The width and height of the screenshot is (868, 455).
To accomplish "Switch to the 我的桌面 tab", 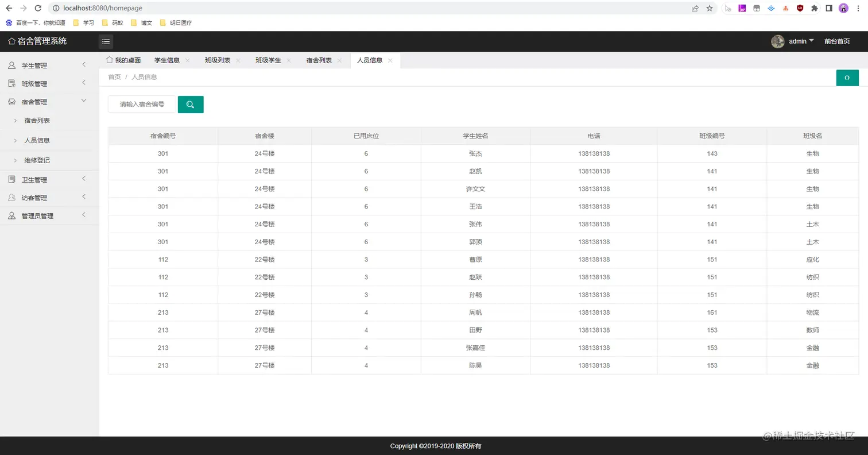I will pyautogui.click(x=123, y=60).
